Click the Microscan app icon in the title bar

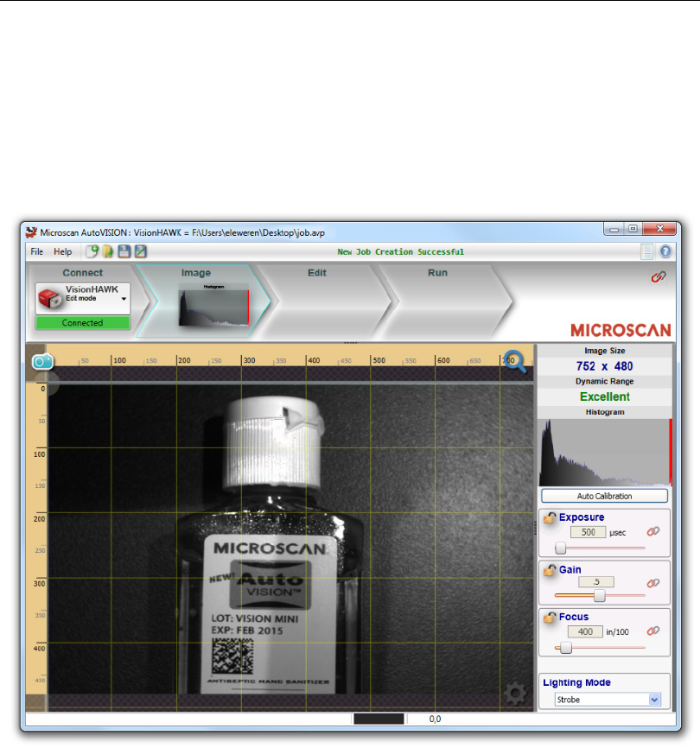coord(31,232)
